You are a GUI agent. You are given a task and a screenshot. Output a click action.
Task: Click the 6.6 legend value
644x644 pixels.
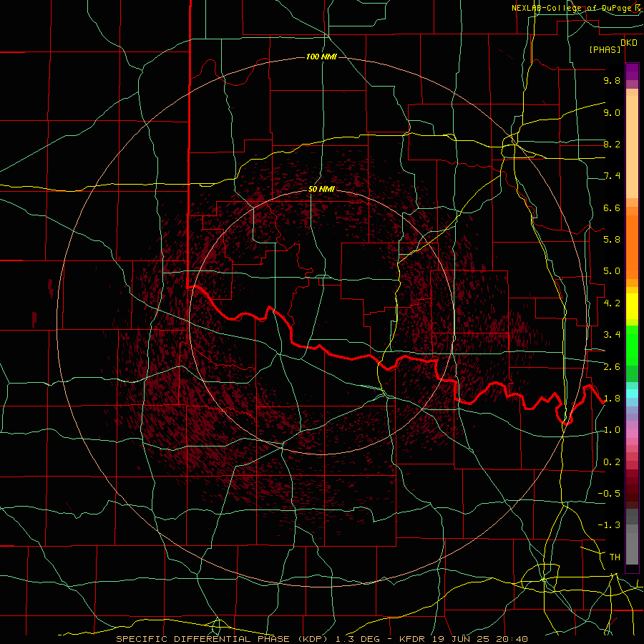click(x=612, y=208)
